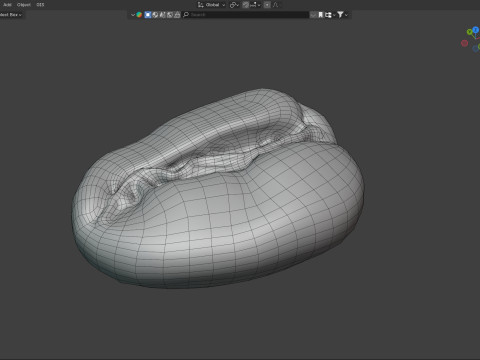Toggle proportional editing
This screenshot has width=480, height=360.
point(267,5)
